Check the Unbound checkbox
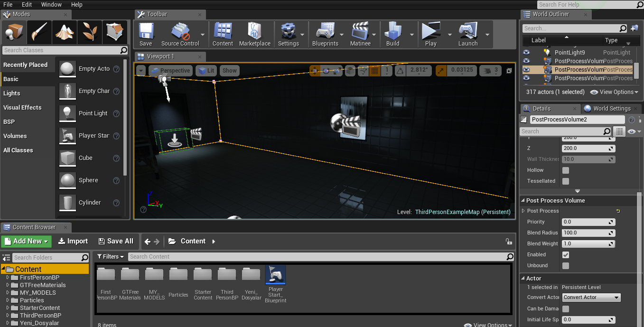This screenshot has height=327, width=644. [x=566, y=266]
